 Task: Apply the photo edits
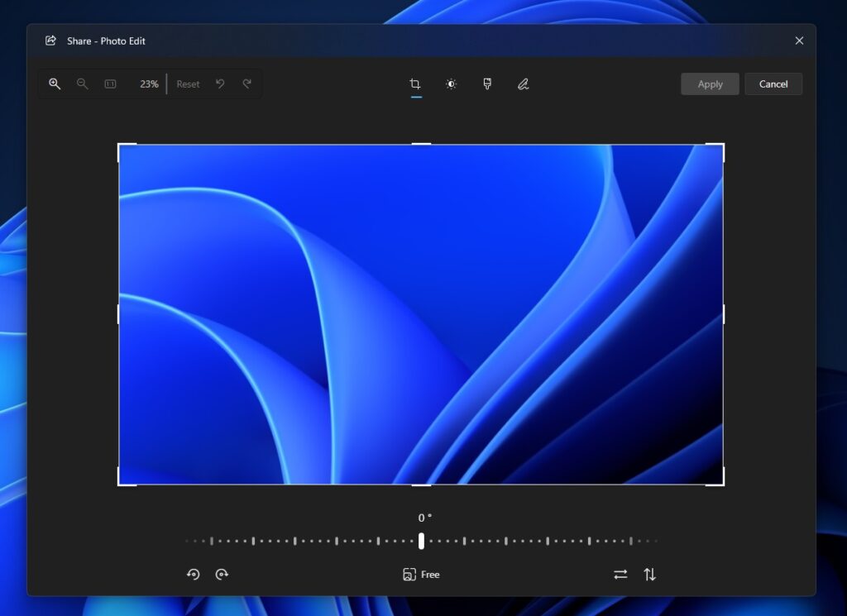click(709, 84)
